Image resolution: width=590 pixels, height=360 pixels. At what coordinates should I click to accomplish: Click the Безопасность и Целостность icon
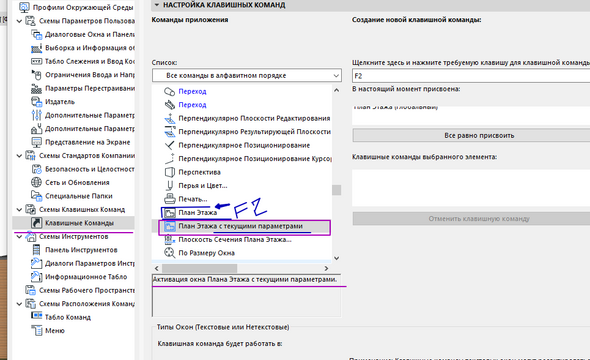click(36, 169)
